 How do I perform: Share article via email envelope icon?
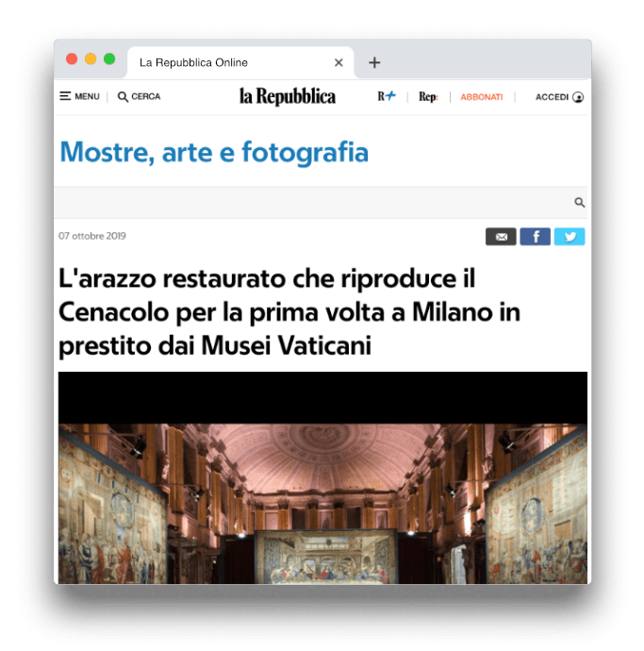pyautogui.click(x=501, y=236)
